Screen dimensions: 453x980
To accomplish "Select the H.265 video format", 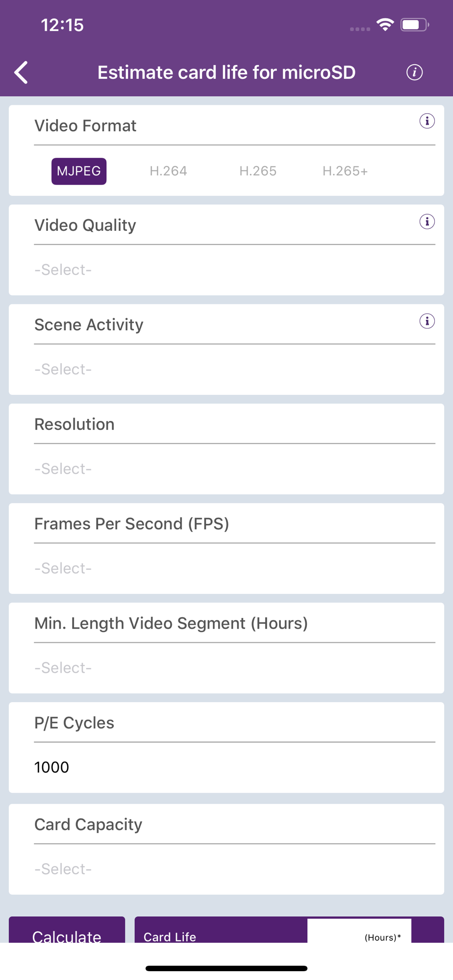I will point(258,171).
